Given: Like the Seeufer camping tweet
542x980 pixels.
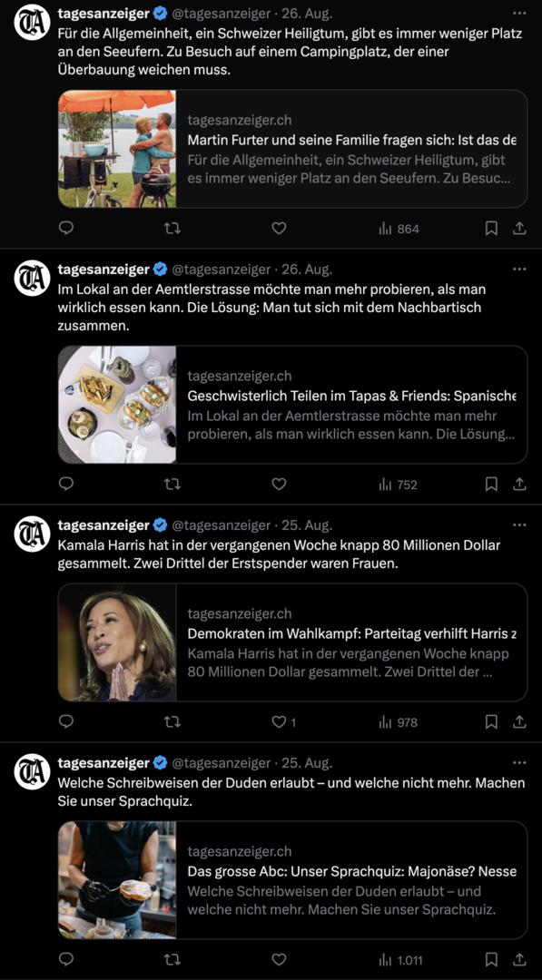Looking at the screenshot, I should 279,229.
